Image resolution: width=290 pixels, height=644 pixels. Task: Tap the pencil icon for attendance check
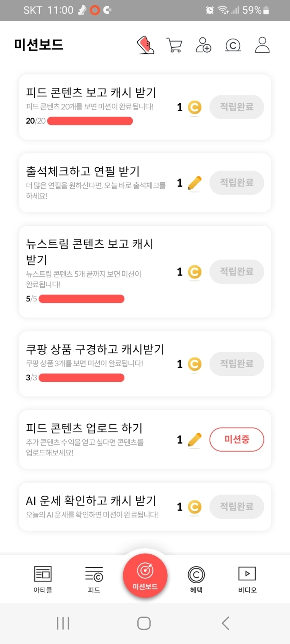click(195, 183)
